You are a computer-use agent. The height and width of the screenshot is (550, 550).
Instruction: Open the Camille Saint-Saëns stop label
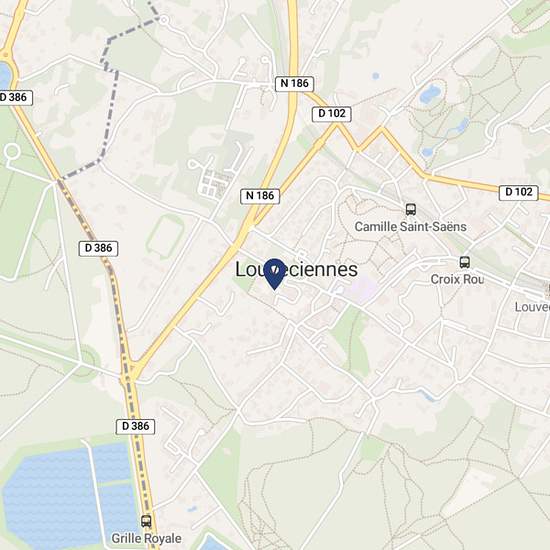point(410,227)
